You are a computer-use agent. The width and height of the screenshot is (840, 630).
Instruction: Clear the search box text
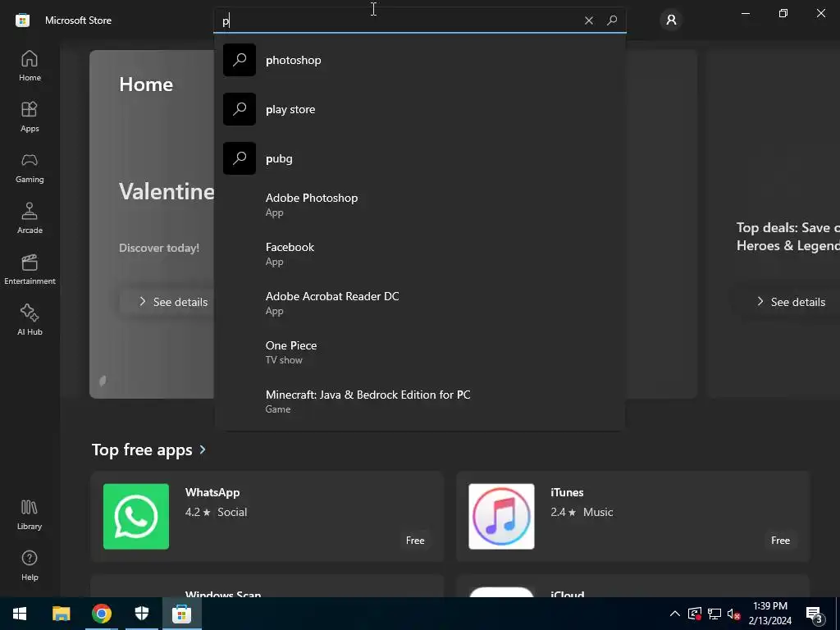(589, 21)
